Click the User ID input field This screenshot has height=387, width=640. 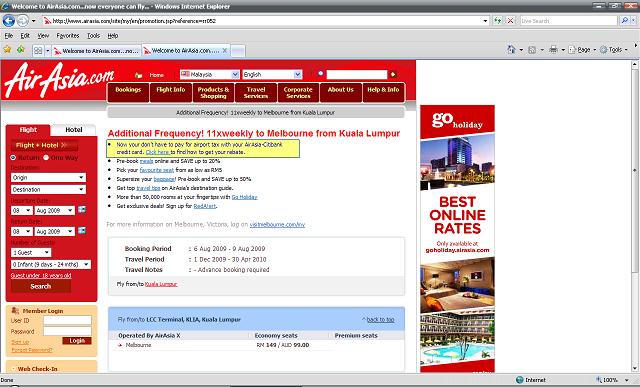[x=67, y=320]
